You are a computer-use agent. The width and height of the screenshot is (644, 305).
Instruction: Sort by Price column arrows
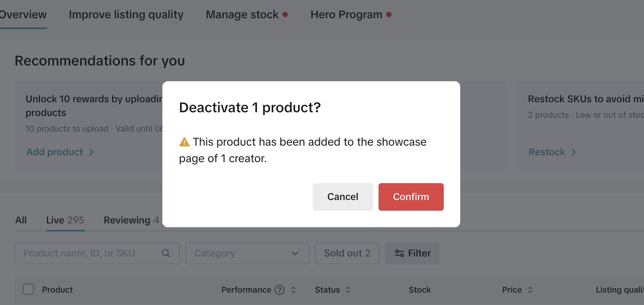tap(530, 290)
